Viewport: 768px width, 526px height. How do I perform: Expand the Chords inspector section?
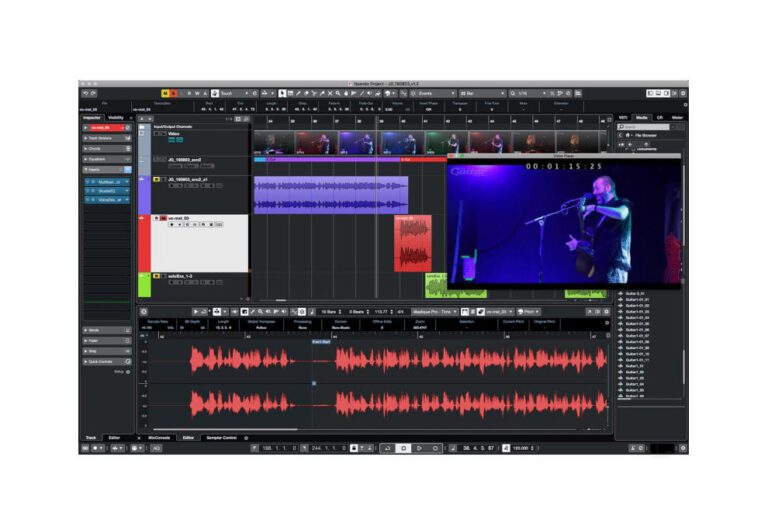[107, 148]
